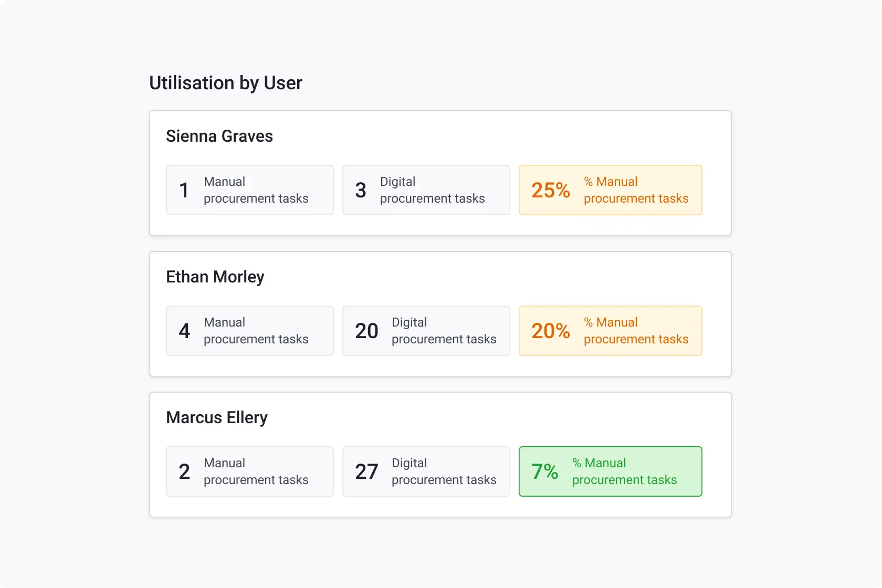Click the Marcus Ellery name heading
Image resolution: width=882 pixels, height=588 pixels.
[x=217, y=418]
